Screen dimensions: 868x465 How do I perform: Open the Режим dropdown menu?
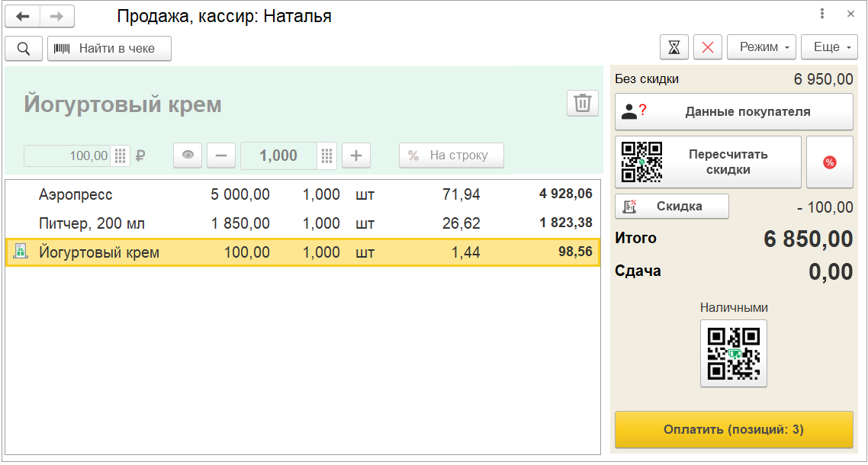[x=761, y=47]
